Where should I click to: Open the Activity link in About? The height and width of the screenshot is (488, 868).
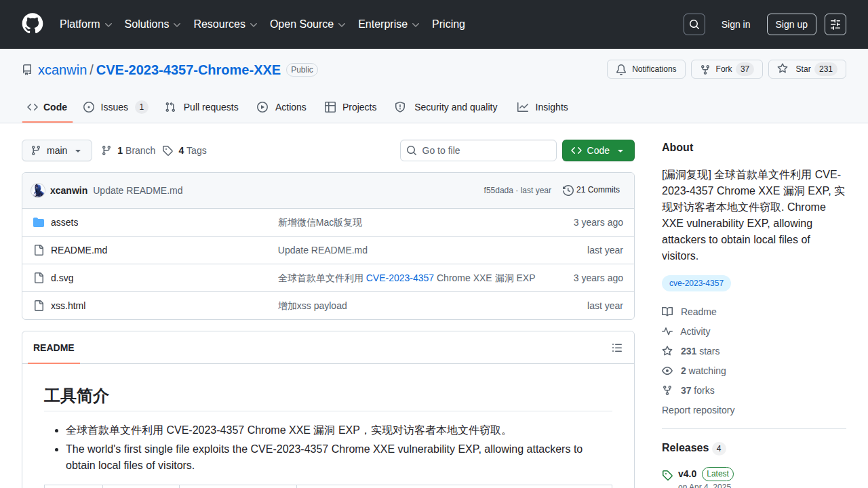(x=686, y=331)
